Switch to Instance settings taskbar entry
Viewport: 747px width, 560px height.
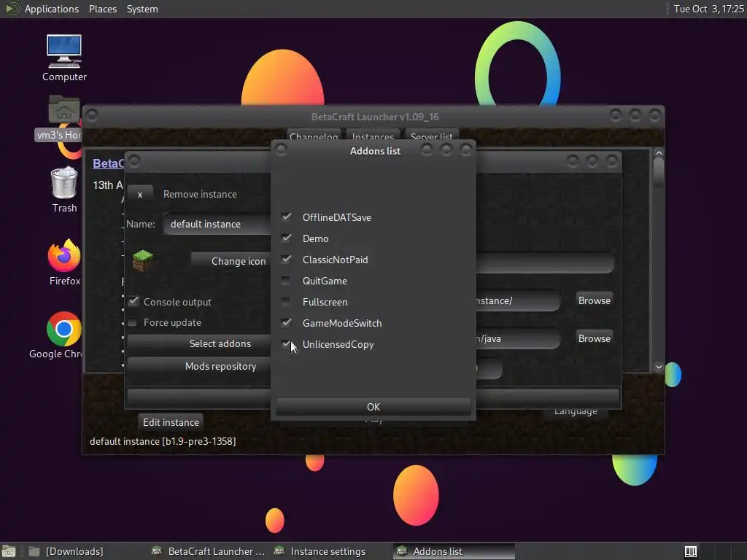[329, 551]
